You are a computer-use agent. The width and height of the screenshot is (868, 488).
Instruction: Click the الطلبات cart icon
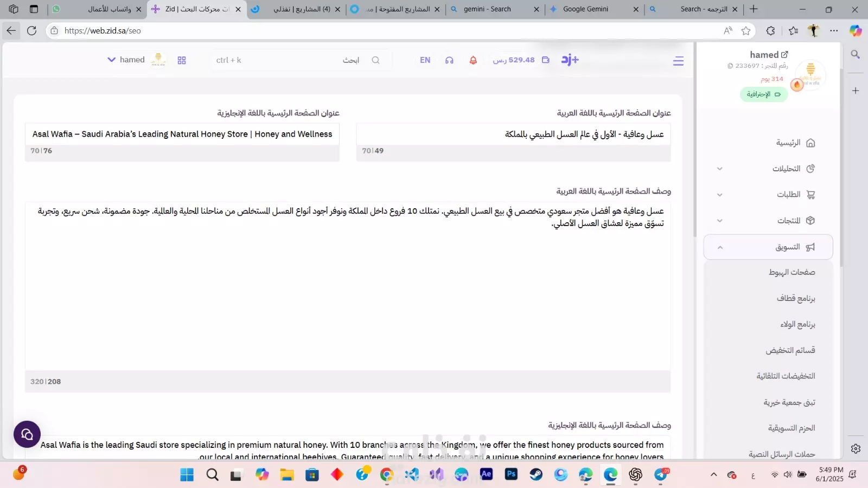pos(810,195)
